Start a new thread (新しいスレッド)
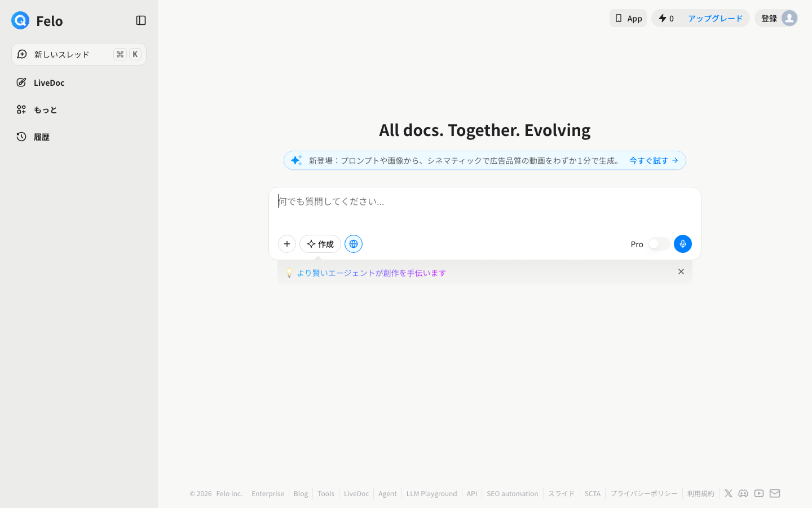Viewport: 812px width, 508px height. pos(79,54)
